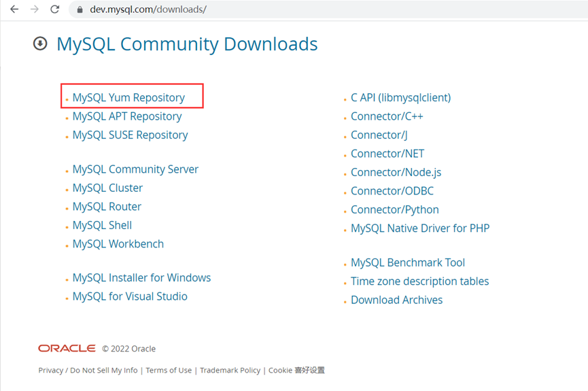Open the Terms of Use footer link
The height and width of the screenshot is (391, 588).
click(x=169, y=370)
